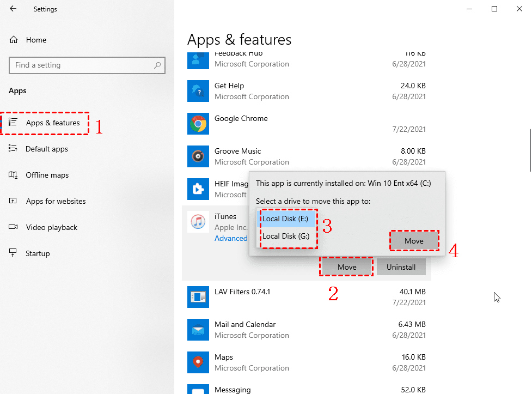Screen dimensions: 532x394
Task: Click the Startup sidebar icon
Action: 13,253
